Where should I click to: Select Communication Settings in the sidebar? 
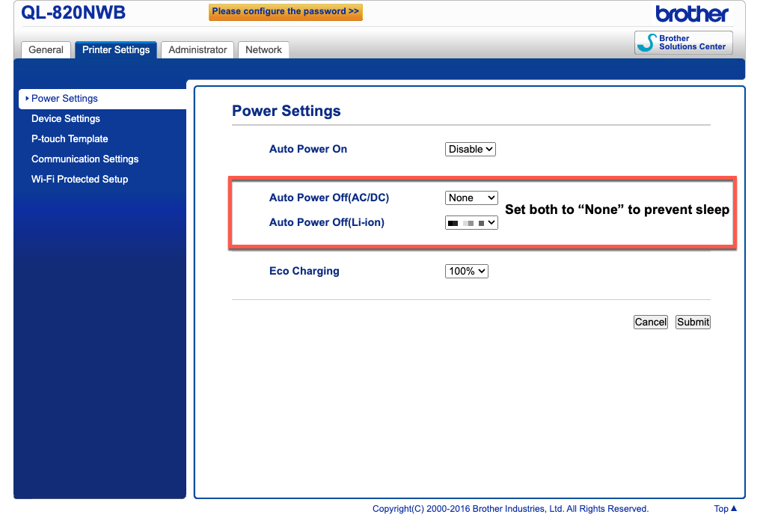(x=85, y=159)
